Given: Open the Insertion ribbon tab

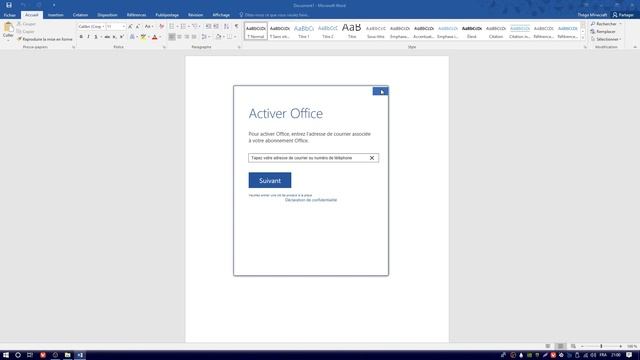Looking at the screenshot, I should 56,15.
